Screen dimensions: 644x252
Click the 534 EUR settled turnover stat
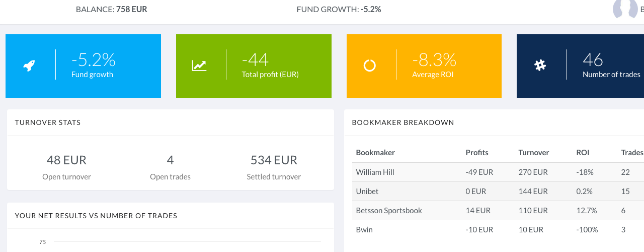[274, 160]
